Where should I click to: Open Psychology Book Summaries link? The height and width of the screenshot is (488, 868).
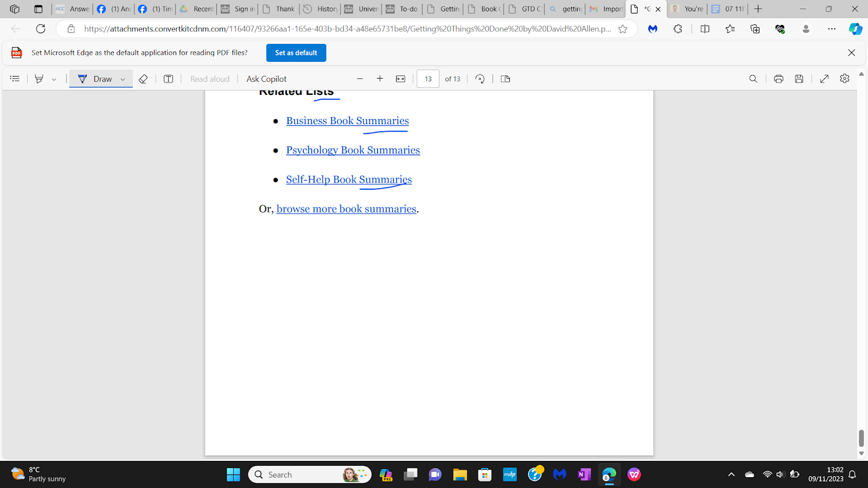353,150
